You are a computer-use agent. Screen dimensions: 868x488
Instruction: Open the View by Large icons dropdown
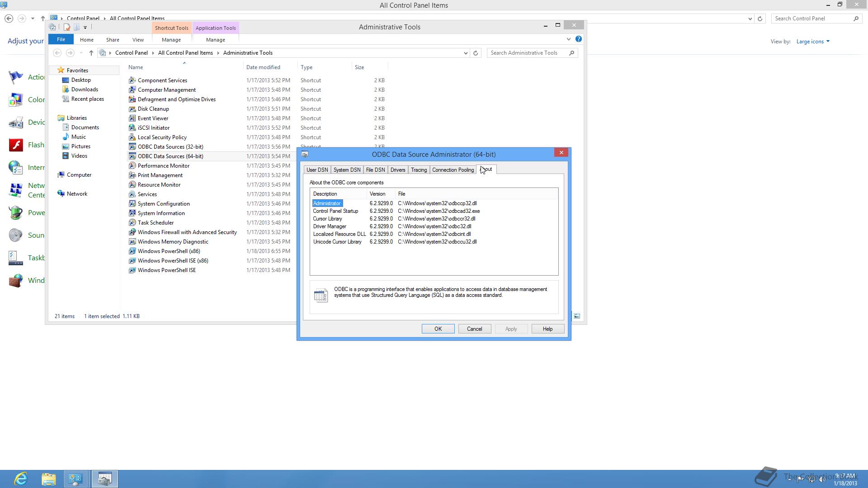click(813, 42)
